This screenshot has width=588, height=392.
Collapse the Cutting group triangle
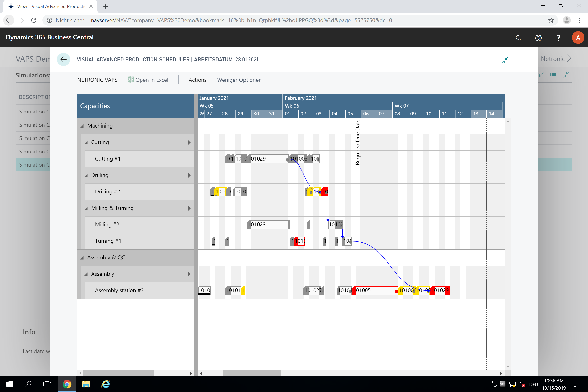pos(86,142)
